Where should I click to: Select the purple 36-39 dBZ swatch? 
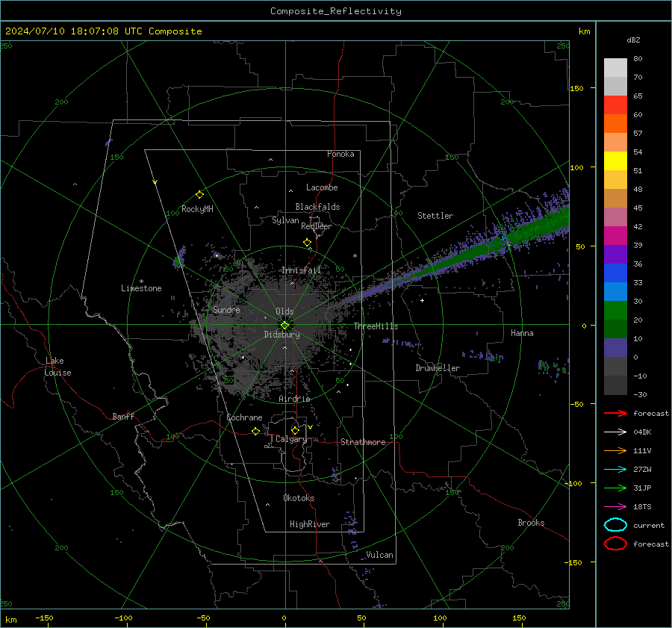point(615,255)
